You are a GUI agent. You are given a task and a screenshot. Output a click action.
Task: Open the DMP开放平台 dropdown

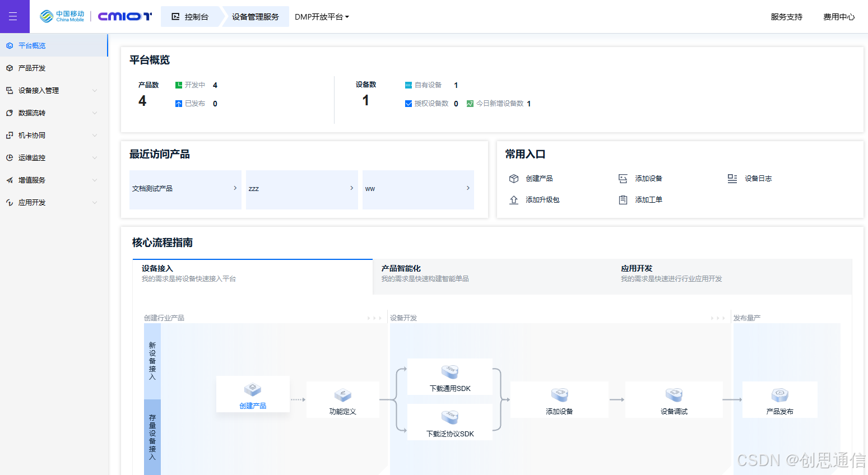[322, 16]
